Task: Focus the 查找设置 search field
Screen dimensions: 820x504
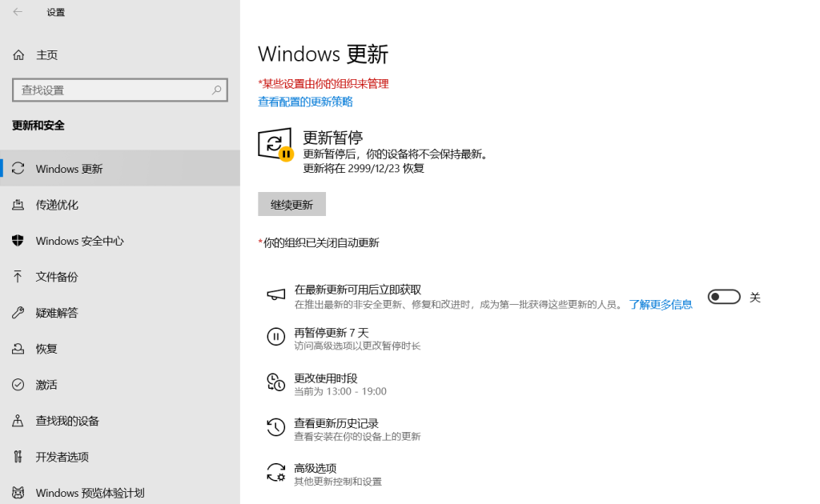Action: [120, 90]
